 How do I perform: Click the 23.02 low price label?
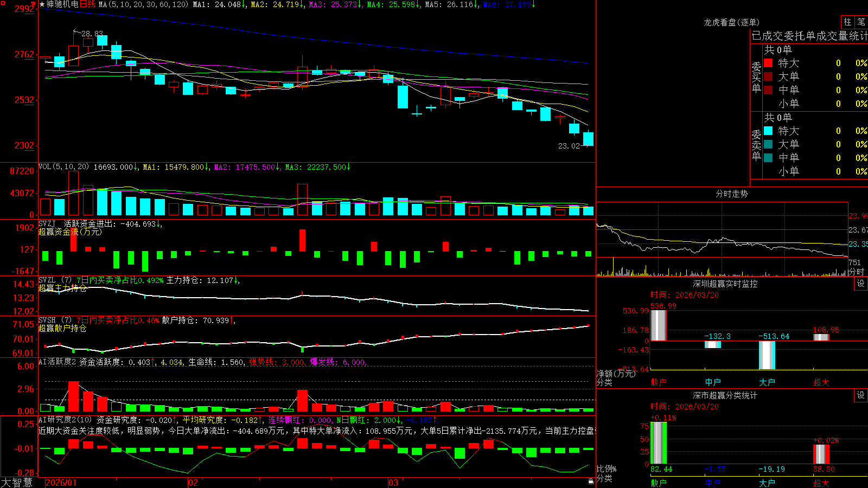click(569, 146)
